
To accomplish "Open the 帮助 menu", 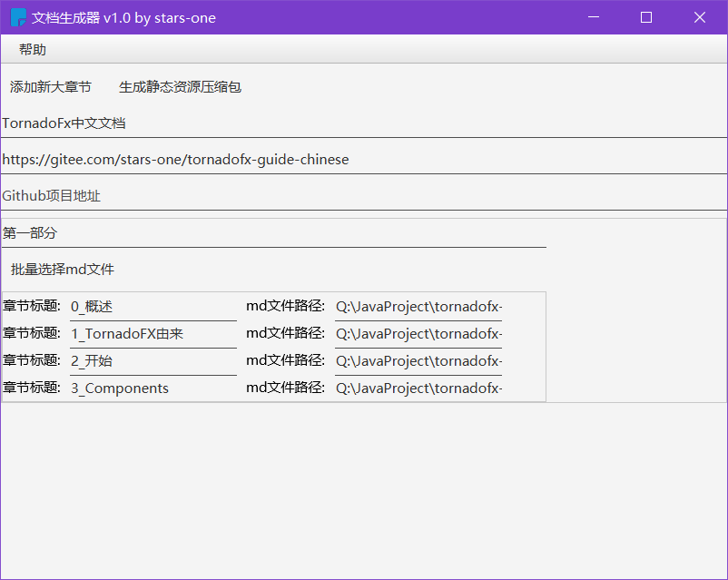I will coord(33,49).
